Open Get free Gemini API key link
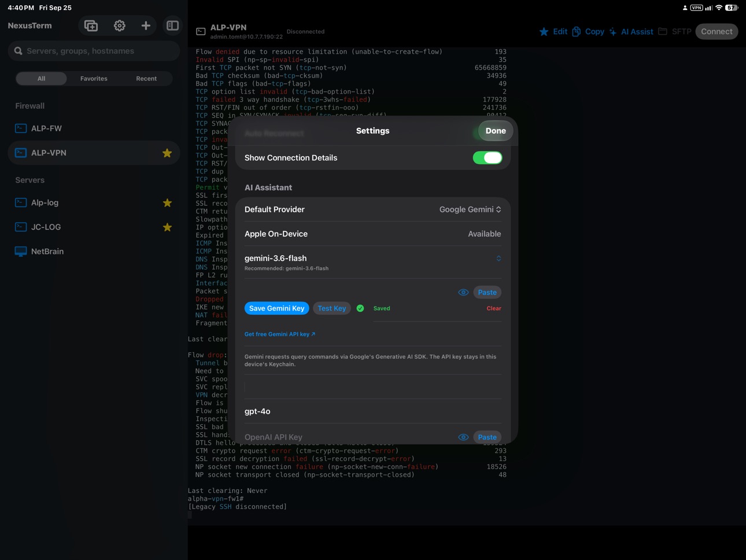The height and width of the screenshot is (560, 746). click(x=280, y=334)
